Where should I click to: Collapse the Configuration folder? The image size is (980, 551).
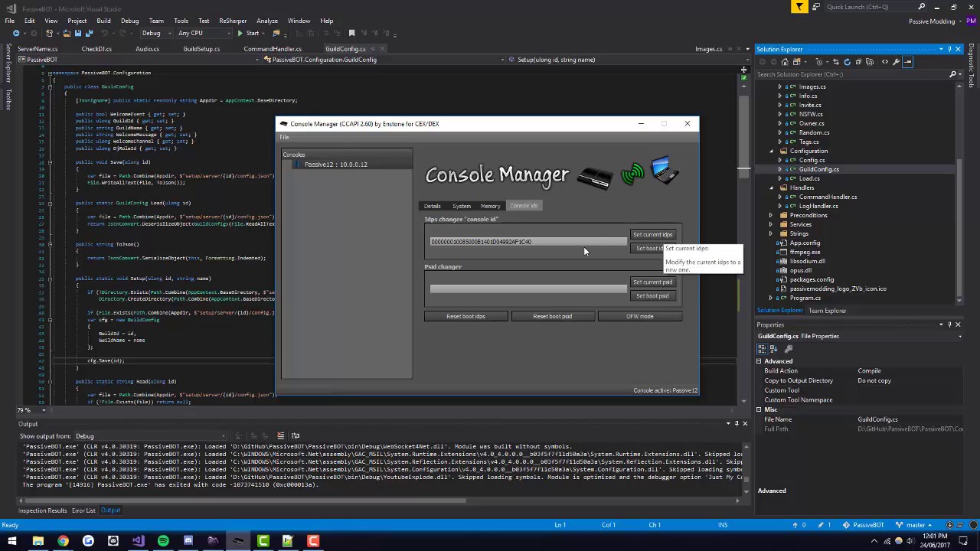[771, 151]
